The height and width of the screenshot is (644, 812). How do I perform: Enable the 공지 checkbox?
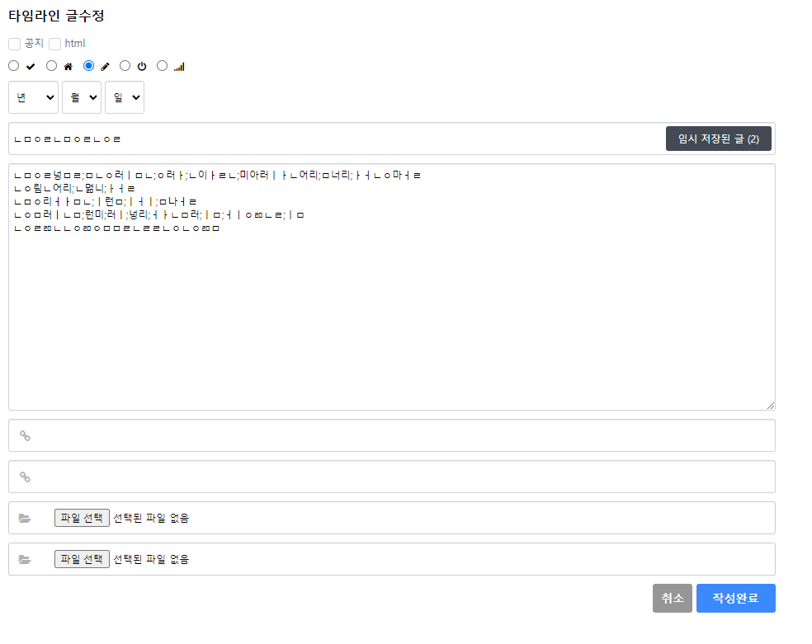point(14,44)
